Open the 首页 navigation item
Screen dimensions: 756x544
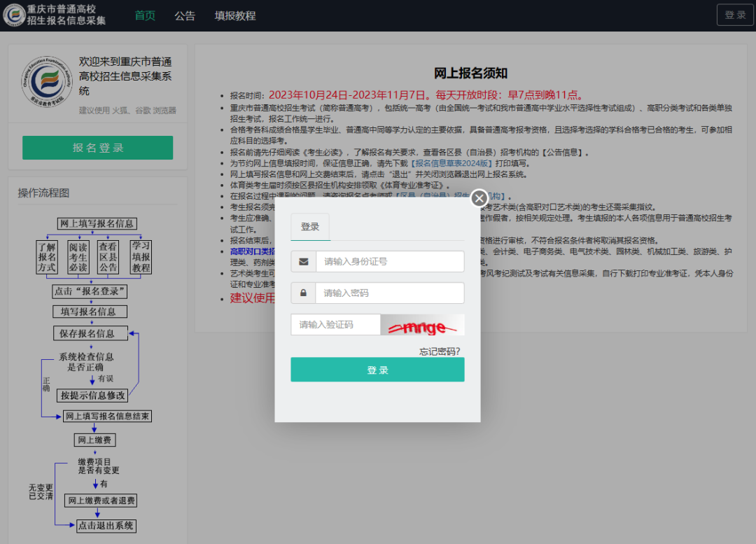145,15
